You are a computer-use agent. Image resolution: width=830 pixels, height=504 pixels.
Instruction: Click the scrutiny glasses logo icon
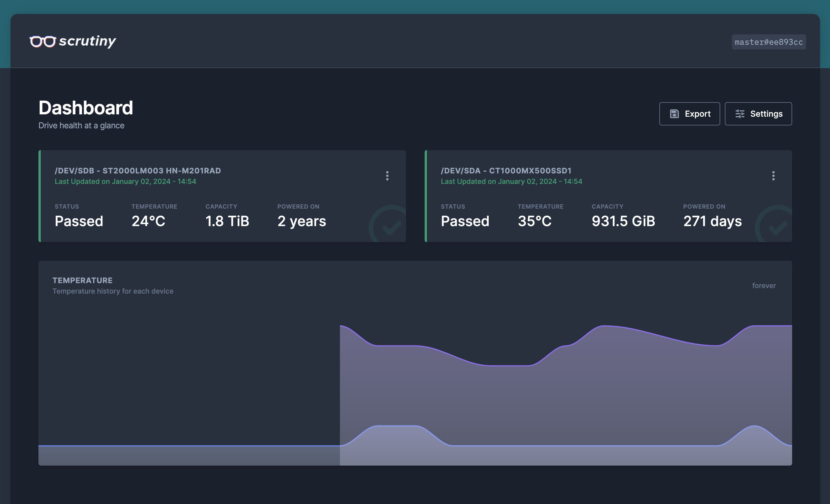[x=43, y=41]
